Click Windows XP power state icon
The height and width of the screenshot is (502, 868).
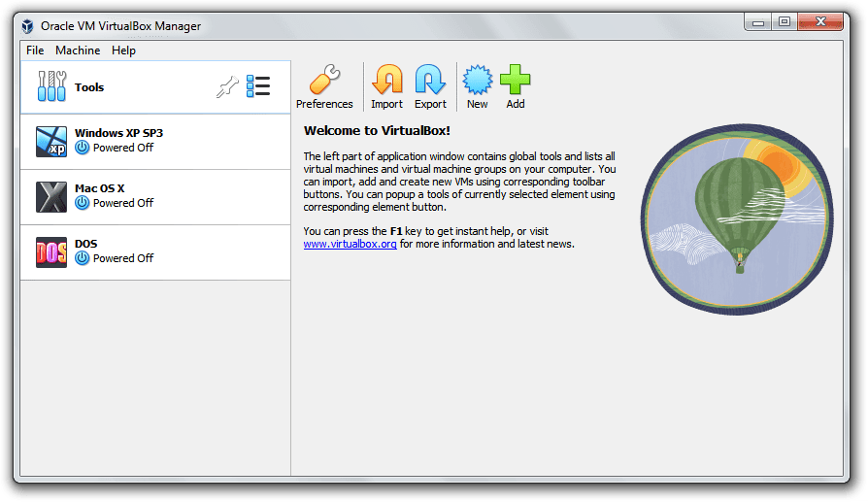coord(82,148)
